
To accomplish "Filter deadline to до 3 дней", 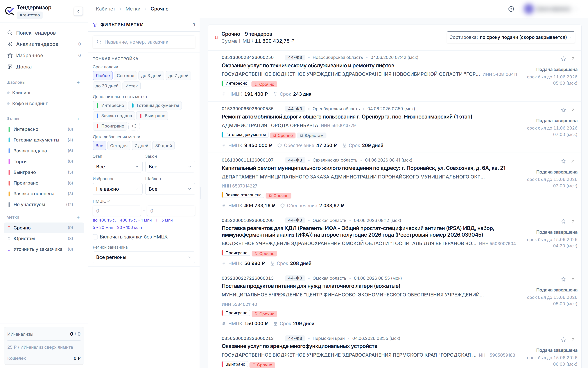I will point(151,76).
